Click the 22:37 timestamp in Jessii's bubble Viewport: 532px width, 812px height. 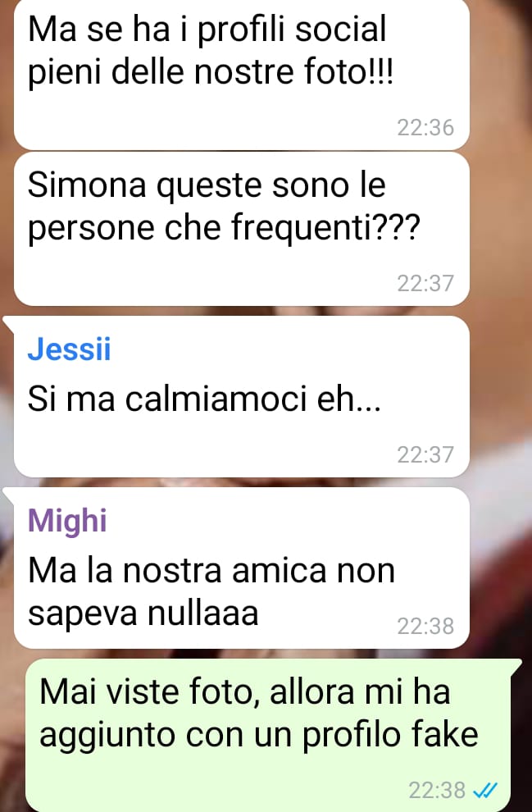click(x=425, y=454)
